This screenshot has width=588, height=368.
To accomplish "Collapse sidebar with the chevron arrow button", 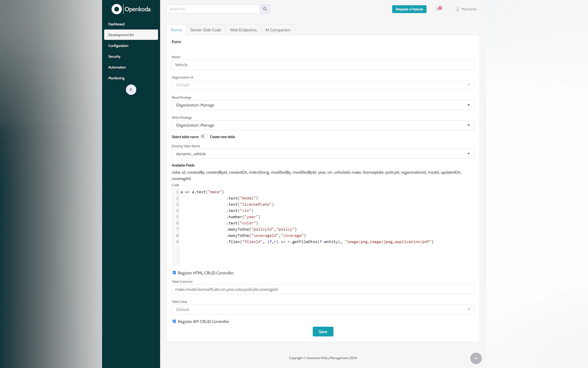I will coord(131,89).
